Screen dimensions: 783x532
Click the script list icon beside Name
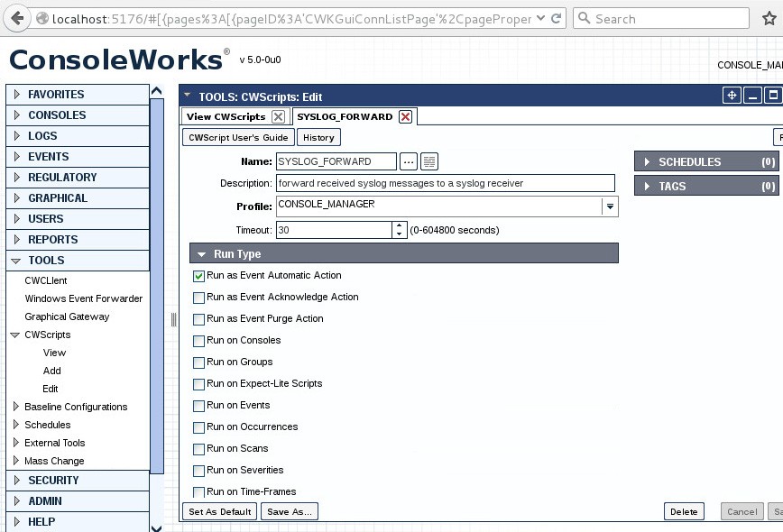coord(429,161)
